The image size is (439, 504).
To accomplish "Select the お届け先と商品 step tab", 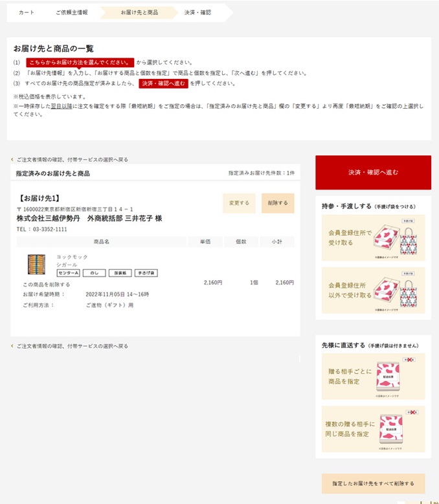I will click(x=139, y=12).
